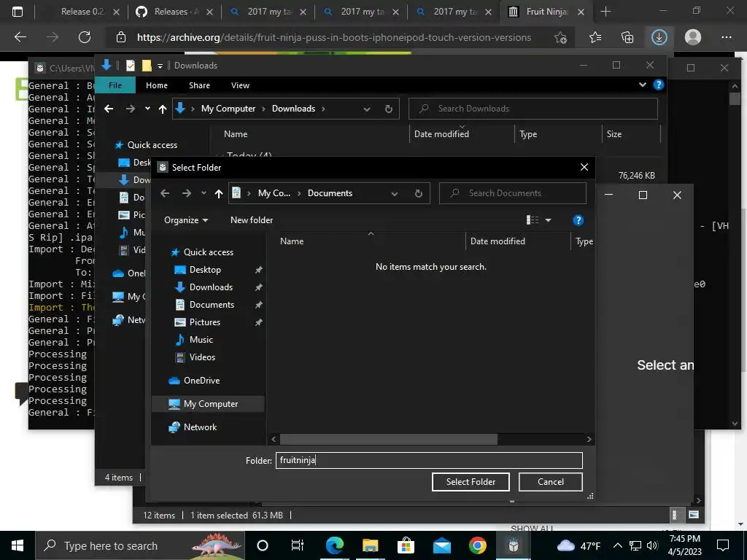Open browser Collections button

tap(627, 37)
